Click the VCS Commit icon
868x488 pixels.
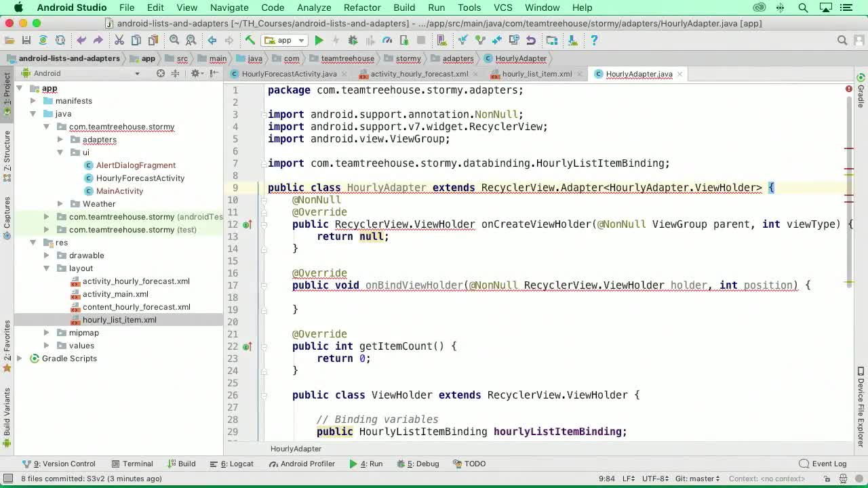click(480, 41)
